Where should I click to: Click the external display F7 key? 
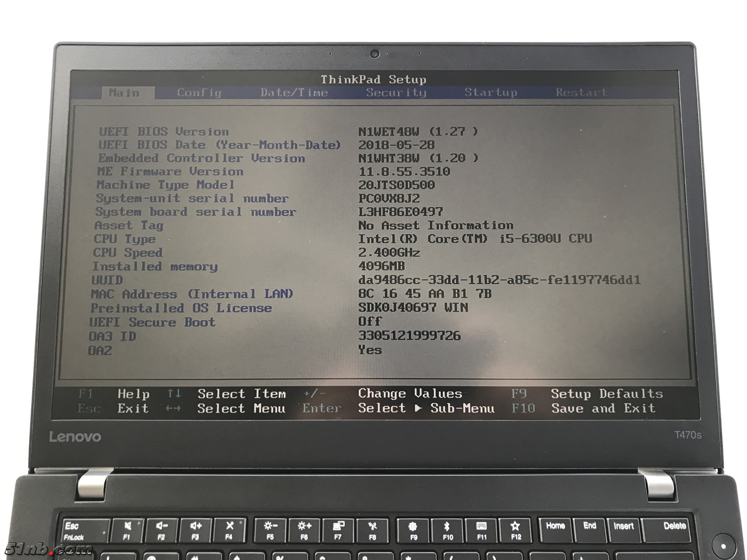(x=338, y=531)
